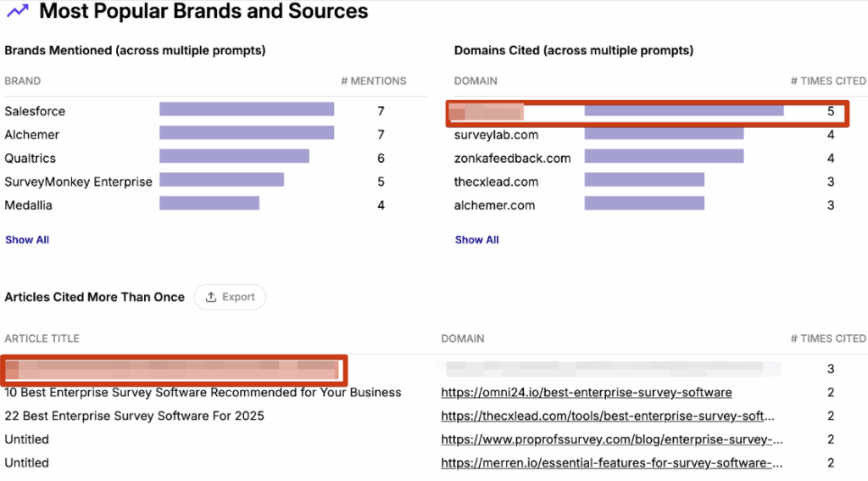Click DOMAIN header in Domains Cited table
This screenshot has height=481, width=868.
[476, 81]
